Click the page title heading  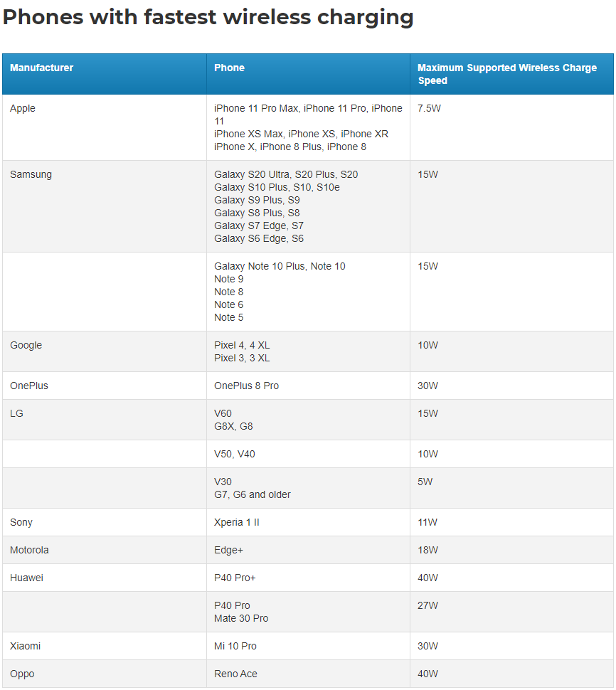click(x=208, y=17)
